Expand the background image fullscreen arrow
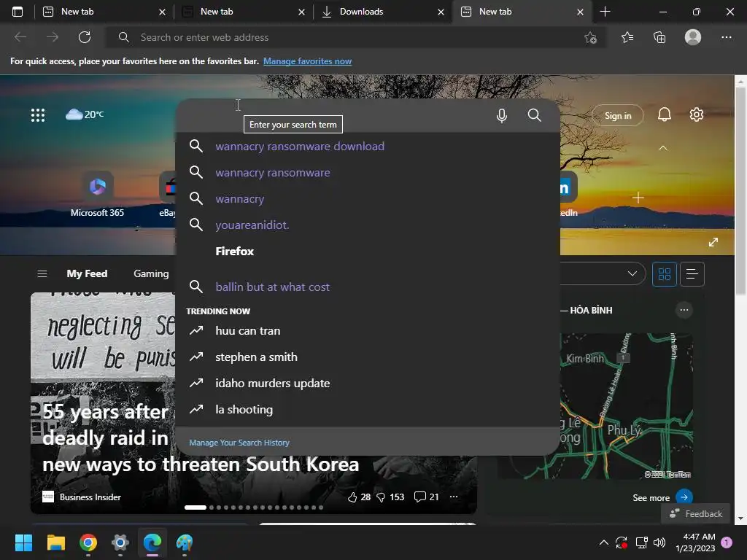The height and width of the screenshot is (560, 747). click(713, 242)
